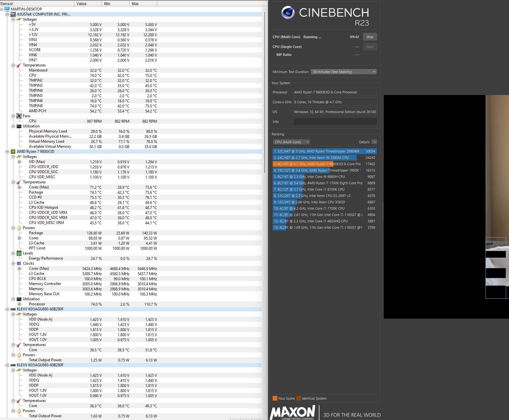Viewport: 509px width, 420px height.
Task: Select the VCORE voltage row
Action: (x=131, y=50)
